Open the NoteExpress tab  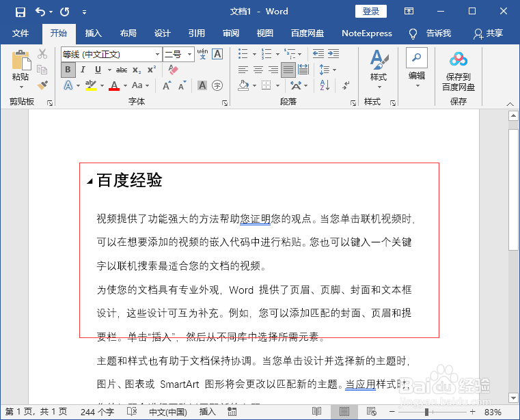(367, 33)
